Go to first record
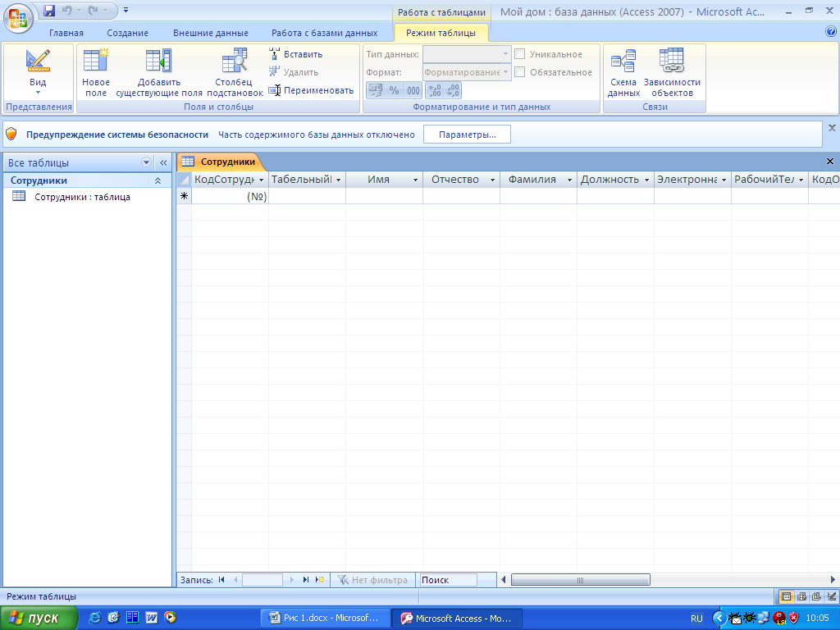The image size is (840, 630). (221, 580)
